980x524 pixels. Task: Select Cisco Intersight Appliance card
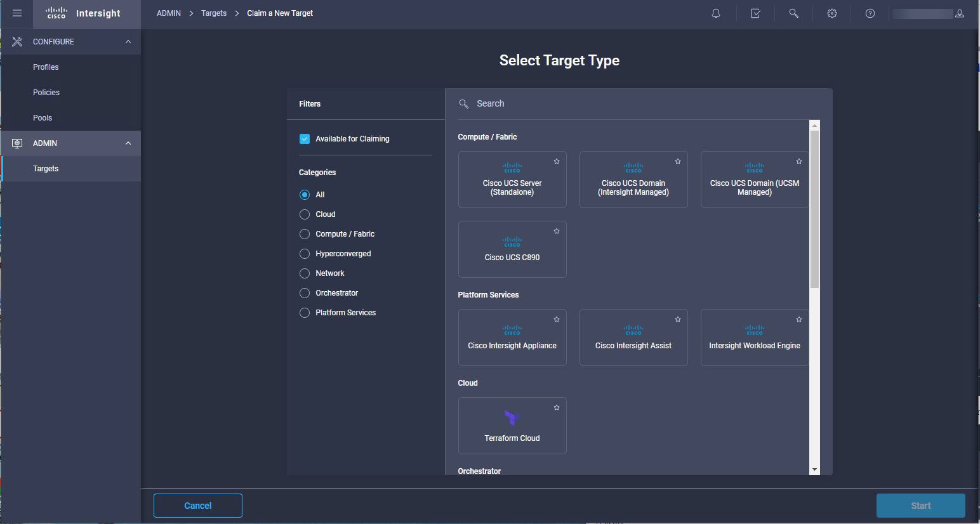tap(512, 337)
